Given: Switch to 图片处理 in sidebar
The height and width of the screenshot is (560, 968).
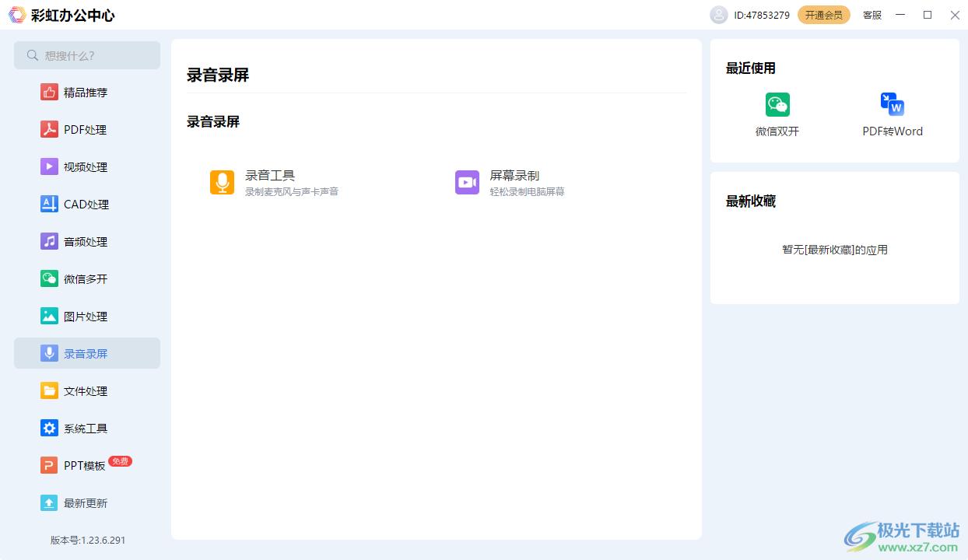Looking at the screenshot, I should [86, 317].
